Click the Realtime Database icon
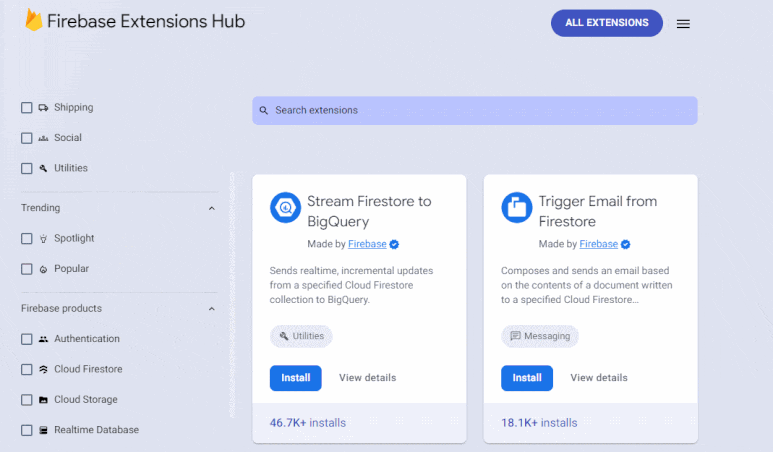 point(43,430)
